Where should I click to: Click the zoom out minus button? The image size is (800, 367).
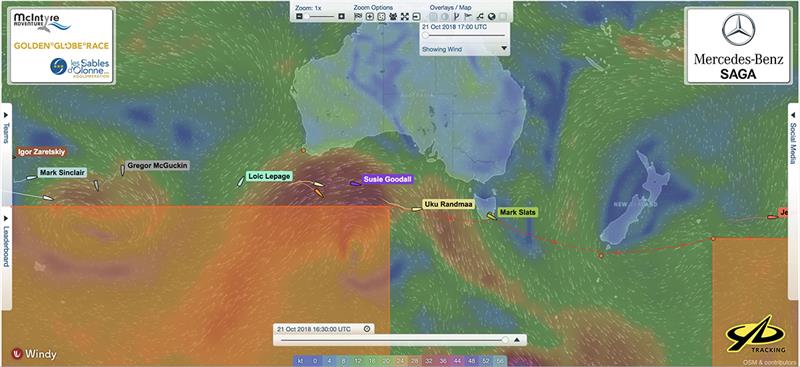(x=299, y=16)
